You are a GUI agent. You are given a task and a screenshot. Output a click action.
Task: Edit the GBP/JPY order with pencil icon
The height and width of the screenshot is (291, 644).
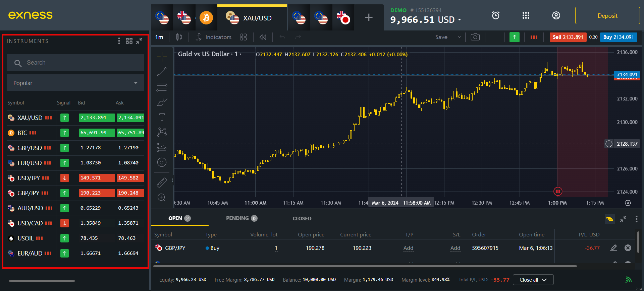[x=613, y=248]
